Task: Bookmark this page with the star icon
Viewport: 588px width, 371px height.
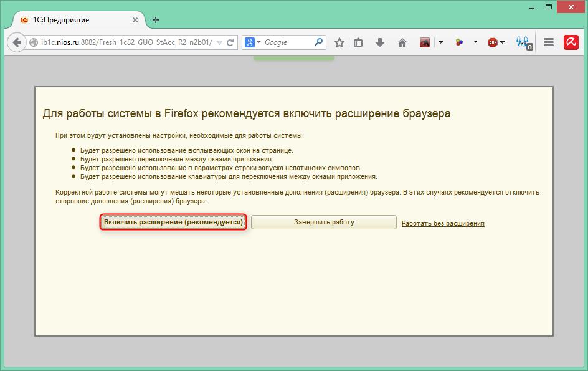Action: point(339,42)
